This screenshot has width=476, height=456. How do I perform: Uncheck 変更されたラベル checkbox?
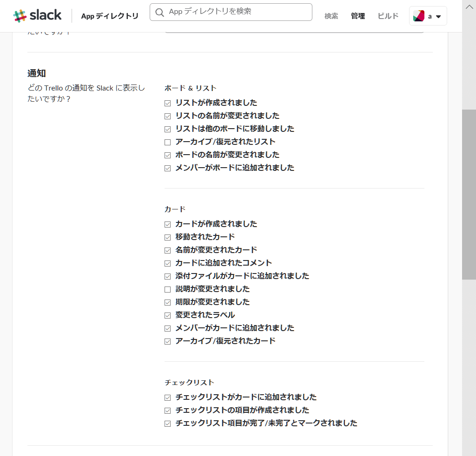(168, 315)
